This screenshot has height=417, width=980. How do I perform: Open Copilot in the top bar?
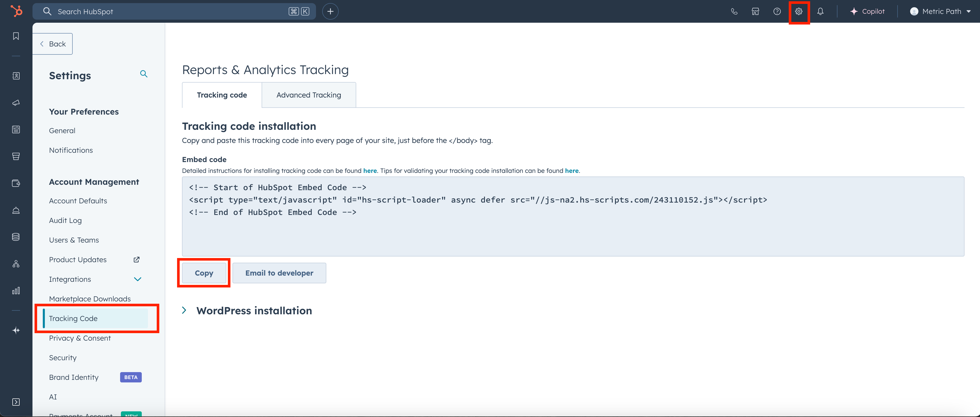click(x=867, y=11)
